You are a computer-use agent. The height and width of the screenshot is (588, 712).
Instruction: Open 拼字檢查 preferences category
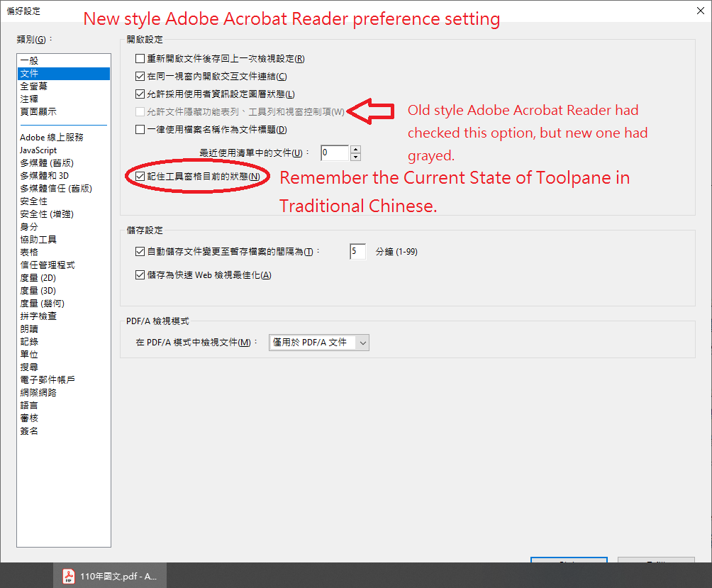click(38, 316)
